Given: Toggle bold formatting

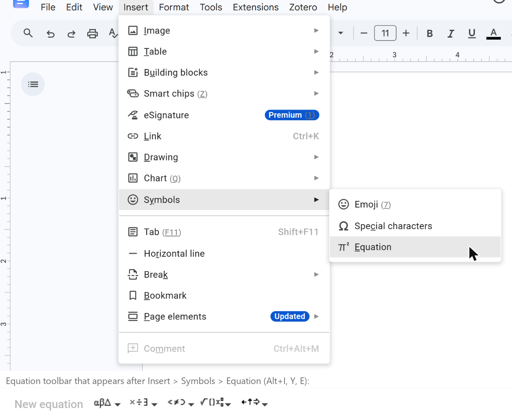Looking at the screenshot, I should [x=430, y=33].
